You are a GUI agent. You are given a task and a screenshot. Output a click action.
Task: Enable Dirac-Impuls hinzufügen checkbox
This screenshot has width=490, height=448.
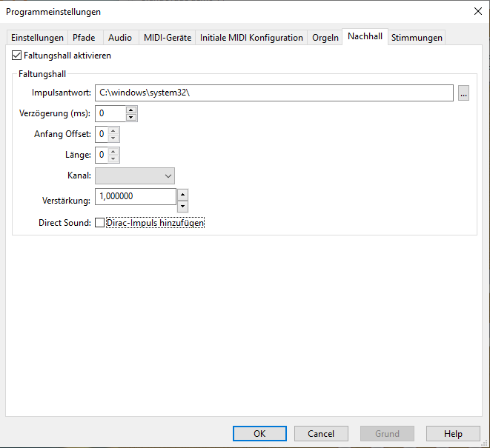(100, 223)
